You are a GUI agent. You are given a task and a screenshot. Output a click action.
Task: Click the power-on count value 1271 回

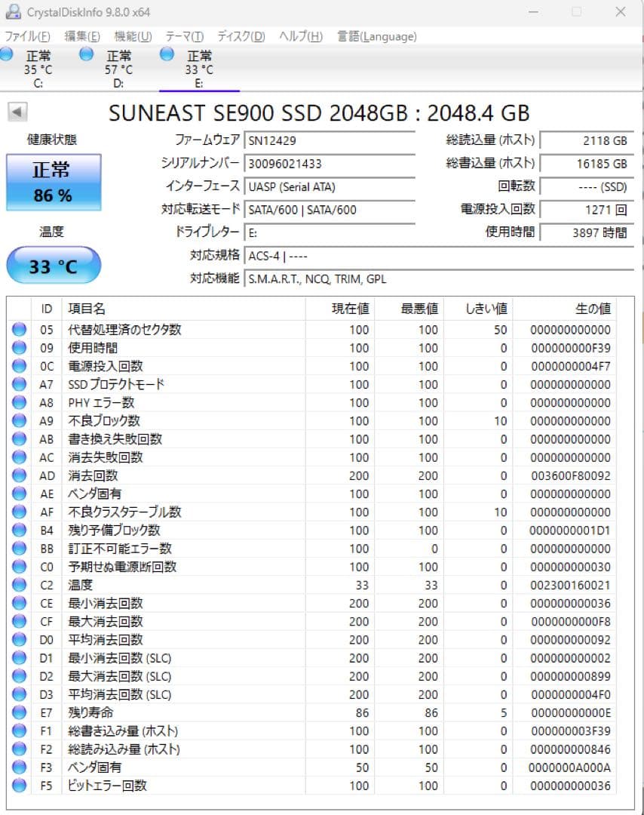[587, 210]
